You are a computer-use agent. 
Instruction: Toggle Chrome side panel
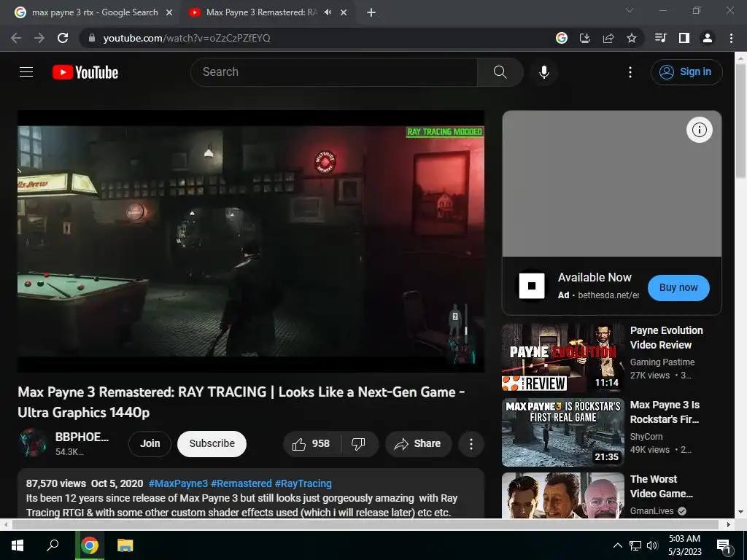pos(684,38)
